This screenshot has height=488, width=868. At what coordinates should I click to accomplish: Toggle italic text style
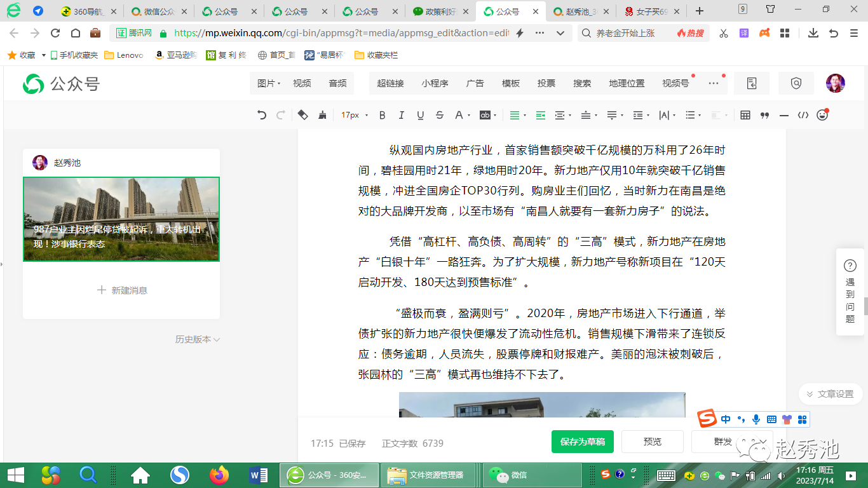(401, 115)
